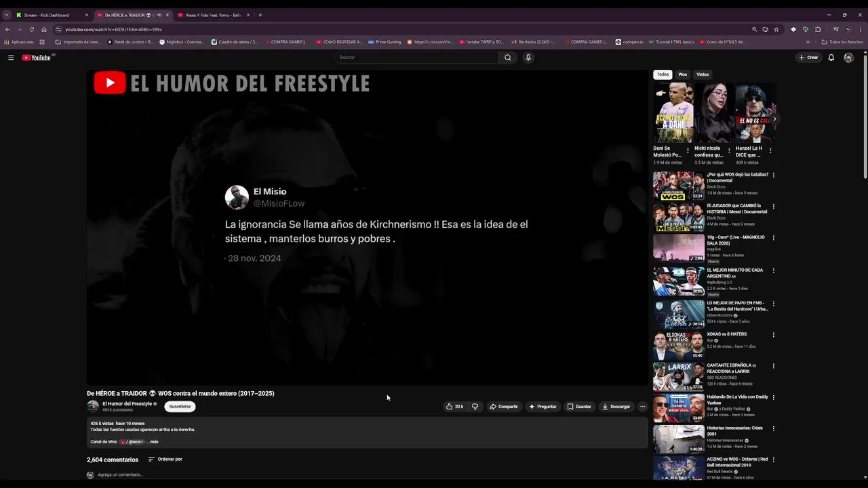
Task: Open a new browser tab
Action: 260,15
